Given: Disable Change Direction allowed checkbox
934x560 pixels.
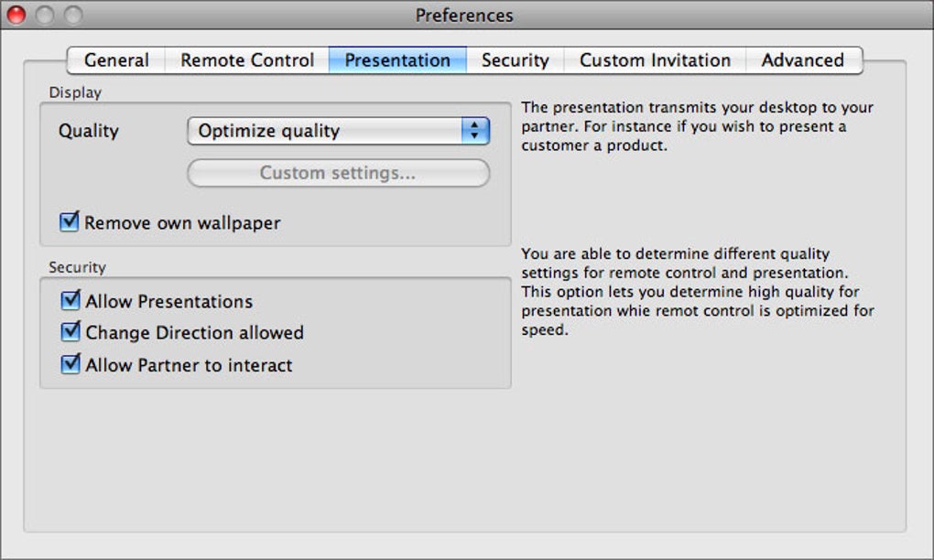Looking at the screenshot, I should coord(71,332).
